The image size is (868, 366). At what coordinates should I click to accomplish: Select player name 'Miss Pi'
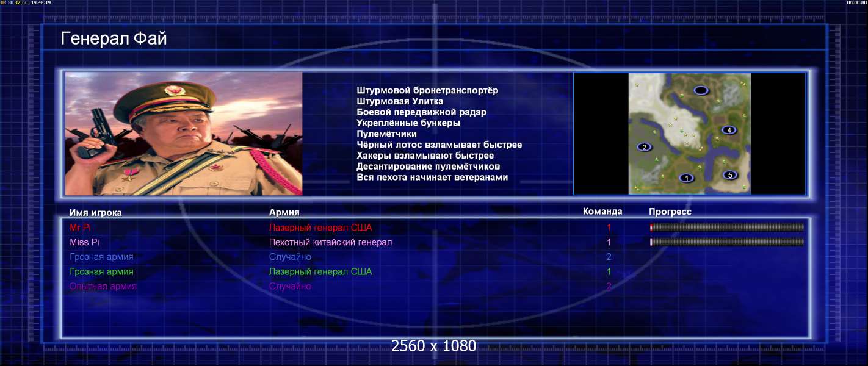point(84,242)
